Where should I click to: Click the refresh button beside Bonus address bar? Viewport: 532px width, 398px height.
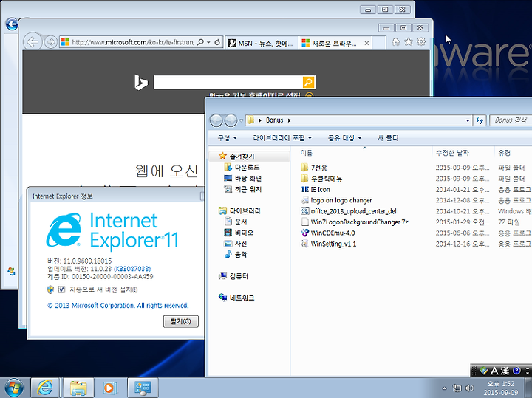480,120
